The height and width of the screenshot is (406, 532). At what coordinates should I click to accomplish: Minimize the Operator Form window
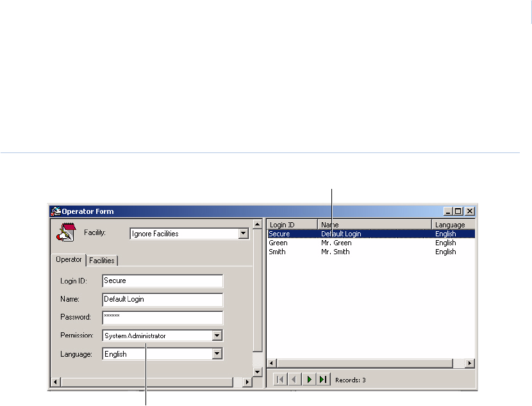[448, 211]
